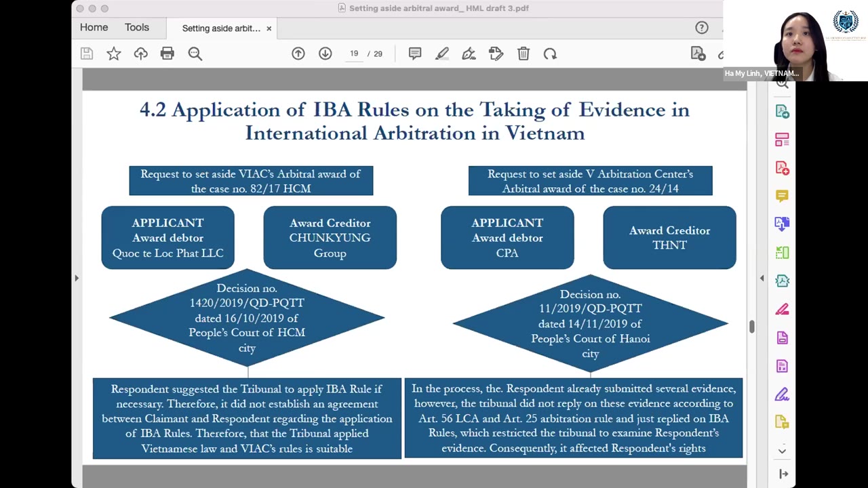Show more tools with the sidebar chevron

tap(782, 451)
